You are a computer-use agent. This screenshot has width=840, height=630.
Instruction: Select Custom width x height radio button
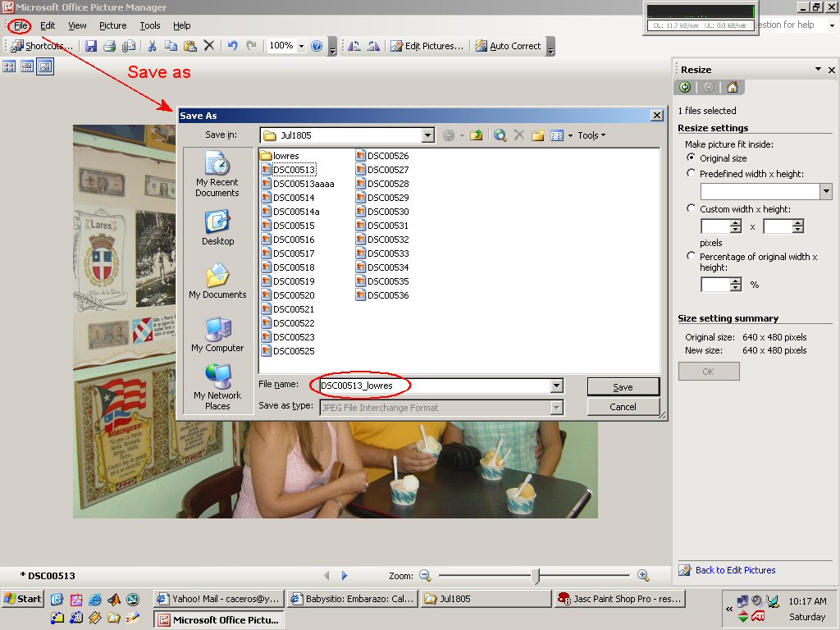(x=692, y=209)
